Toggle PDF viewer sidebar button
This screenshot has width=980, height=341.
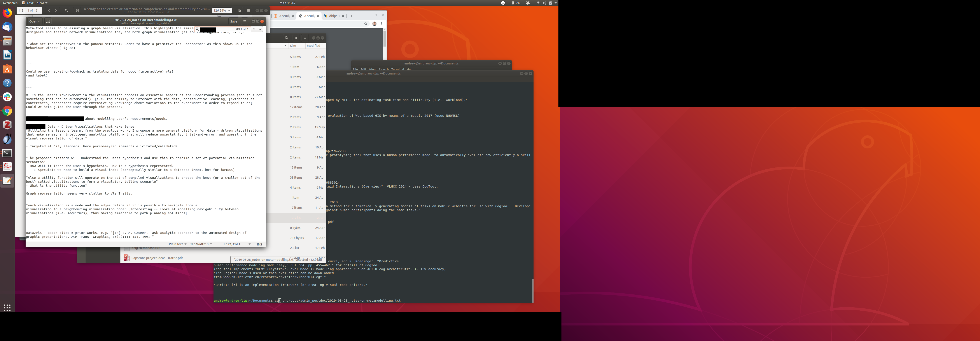tap(77, 11)
